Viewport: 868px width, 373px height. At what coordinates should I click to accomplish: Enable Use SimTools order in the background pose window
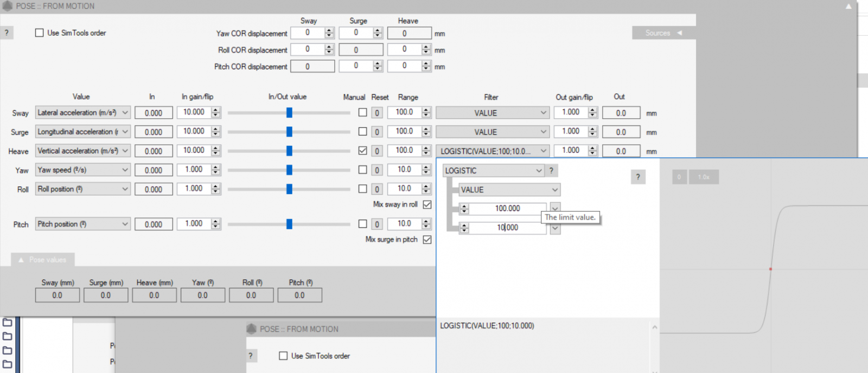283,356
